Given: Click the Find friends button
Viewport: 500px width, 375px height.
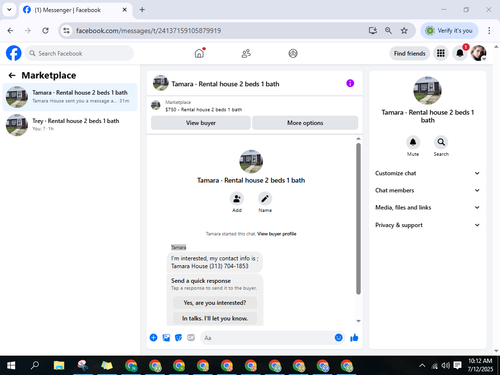Looking at the screenshot, I should (409, 53).
